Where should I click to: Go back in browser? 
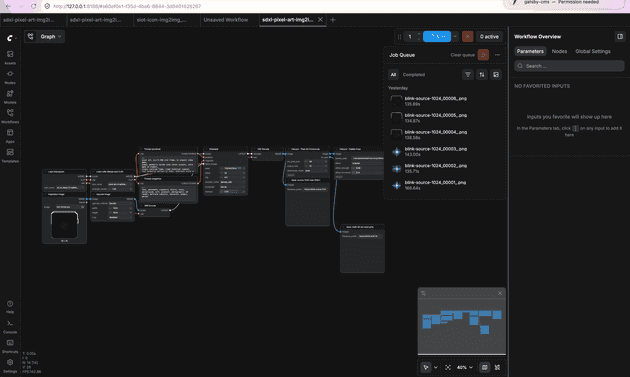click(x=8, y=6)
